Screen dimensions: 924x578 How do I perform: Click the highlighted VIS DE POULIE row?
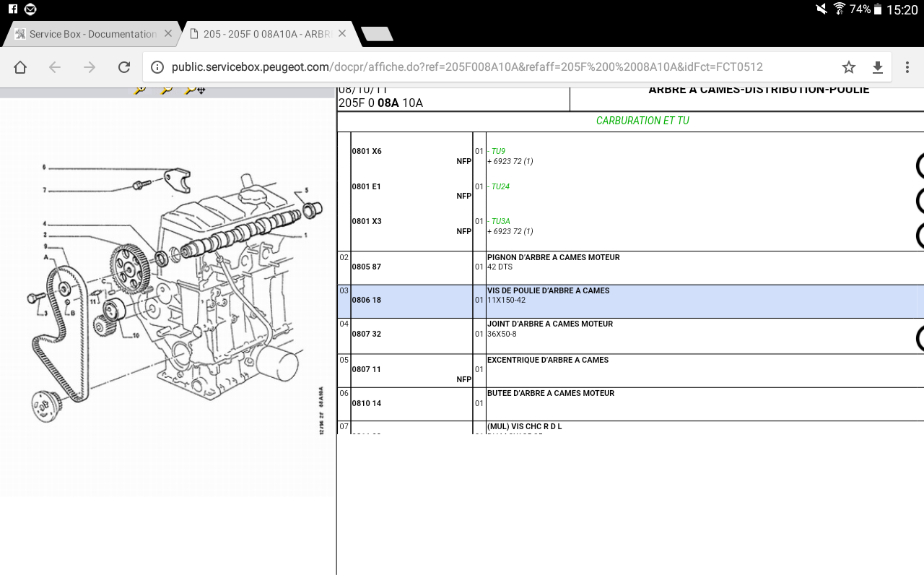click(x=549, y=296)
